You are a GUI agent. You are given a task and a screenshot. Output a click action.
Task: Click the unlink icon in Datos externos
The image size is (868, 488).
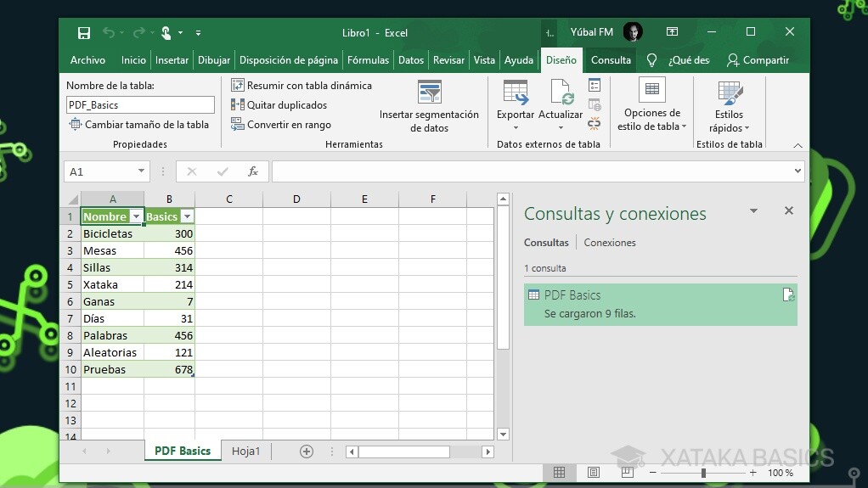[595, 123]
